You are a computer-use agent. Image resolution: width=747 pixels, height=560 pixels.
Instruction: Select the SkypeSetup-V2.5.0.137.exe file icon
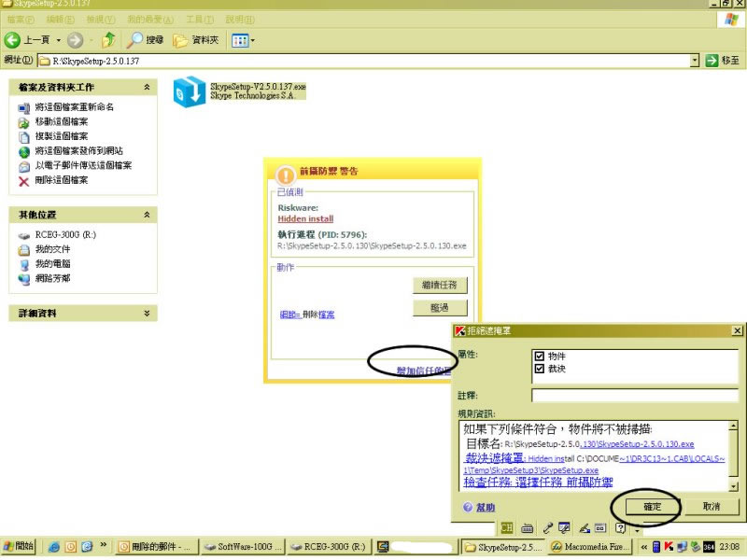190,91
